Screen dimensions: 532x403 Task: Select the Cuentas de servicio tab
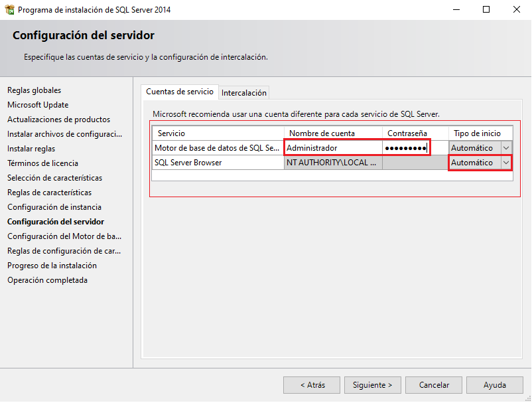click(x=180, y=92)
